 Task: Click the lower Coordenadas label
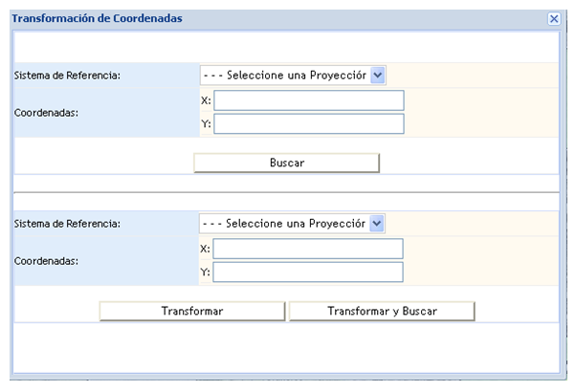click(x=46, y=261)
